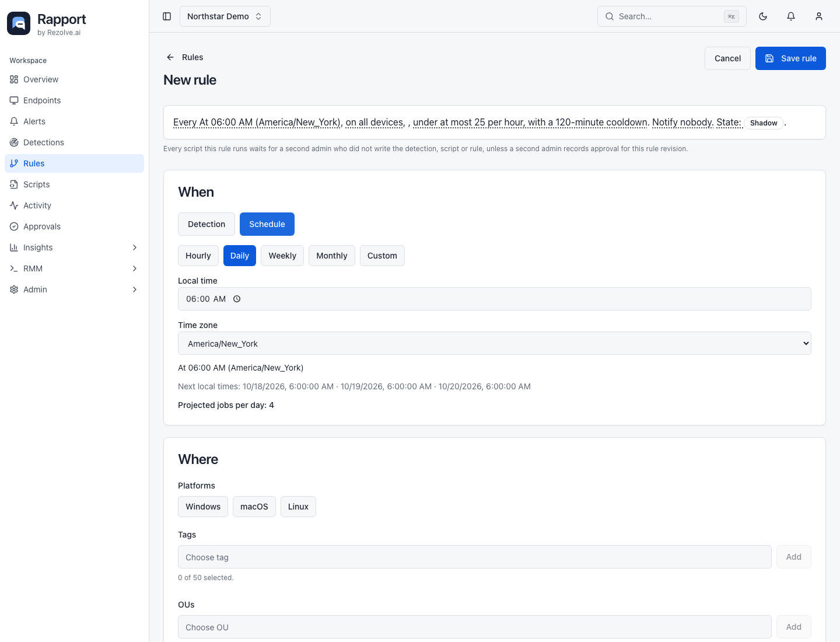The image size is (840, 642).
Task: Toggle the Windows platform
Action: point(203,507)
